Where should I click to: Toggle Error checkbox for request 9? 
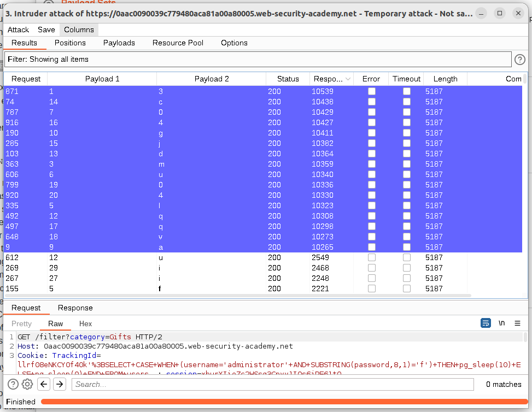372,247
